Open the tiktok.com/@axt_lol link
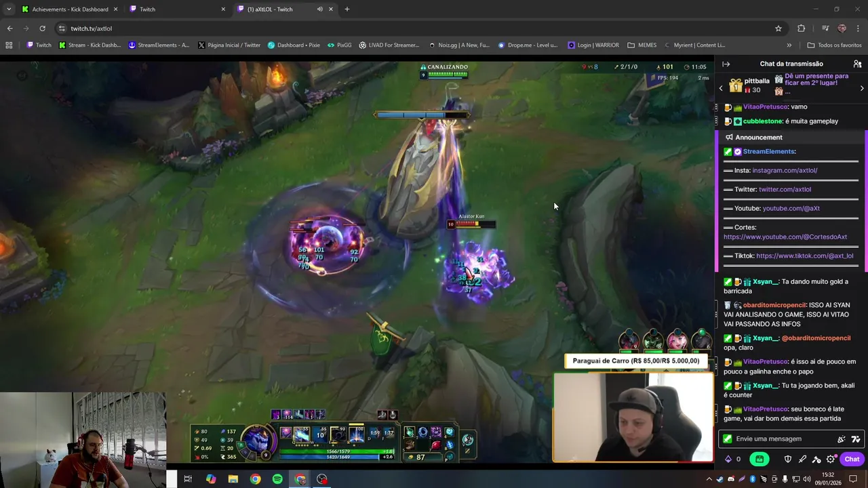 (805, 256)
